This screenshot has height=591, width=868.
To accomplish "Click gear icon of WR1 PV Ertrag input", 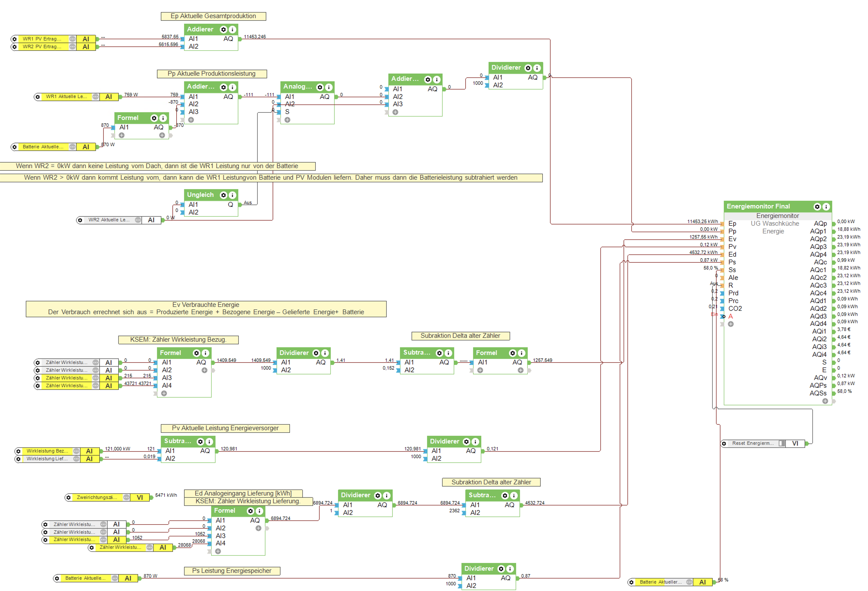I will [x=15, y=39].
